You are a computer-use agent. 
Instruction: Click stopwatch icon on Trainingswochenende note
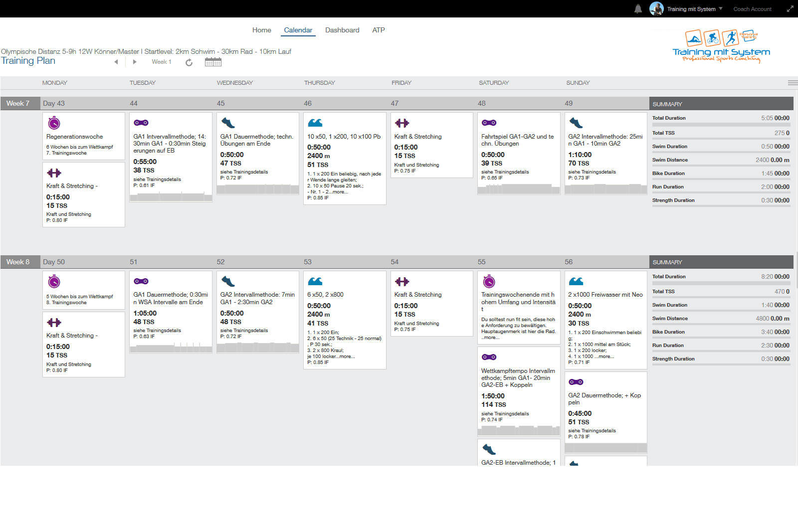point(489,281)
